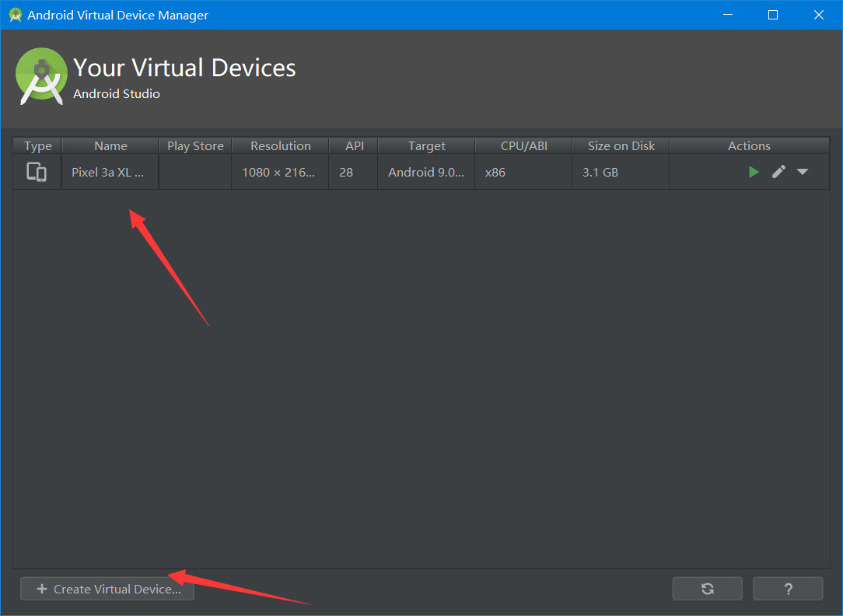Sort by the Target column header

click(426, 145)
